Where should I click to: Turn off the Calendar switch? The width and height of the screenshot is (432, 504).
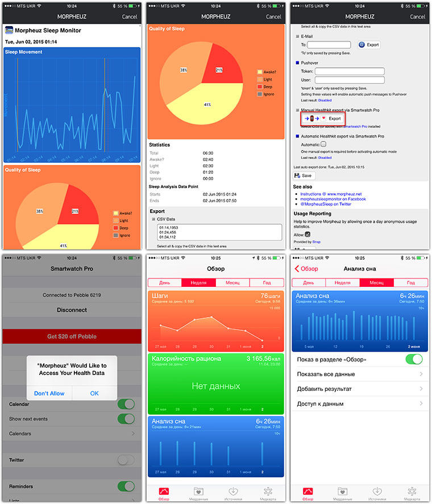click(x=126, y=404)
